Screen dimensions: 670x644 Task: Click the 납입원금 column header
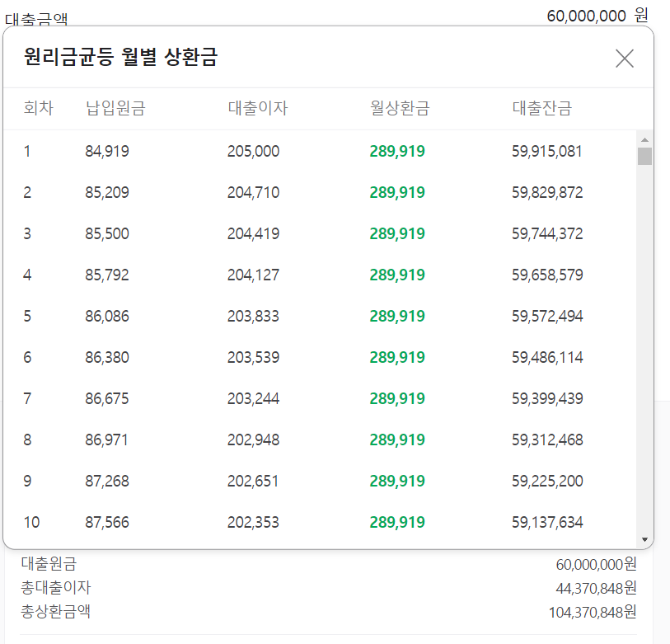116,108
